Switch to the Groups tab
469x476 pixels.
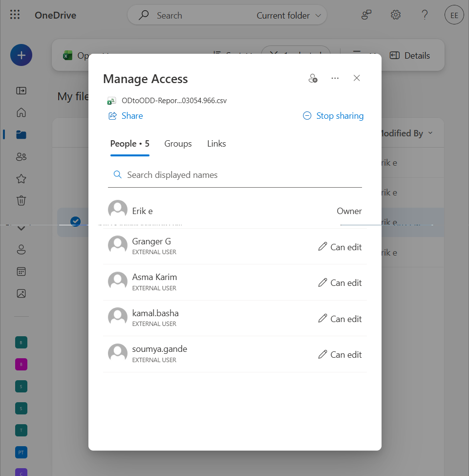pyautogui.click(x=178, y=144)
